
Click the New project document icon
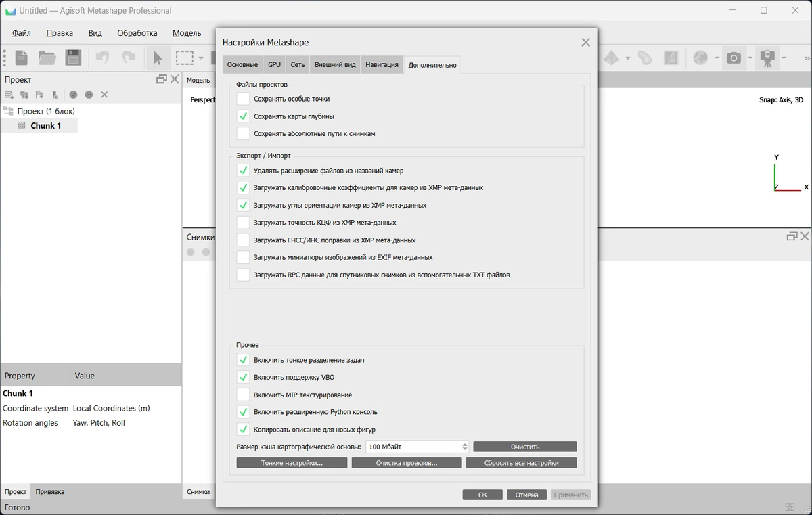pyautogui.click(x=22, y=58)
